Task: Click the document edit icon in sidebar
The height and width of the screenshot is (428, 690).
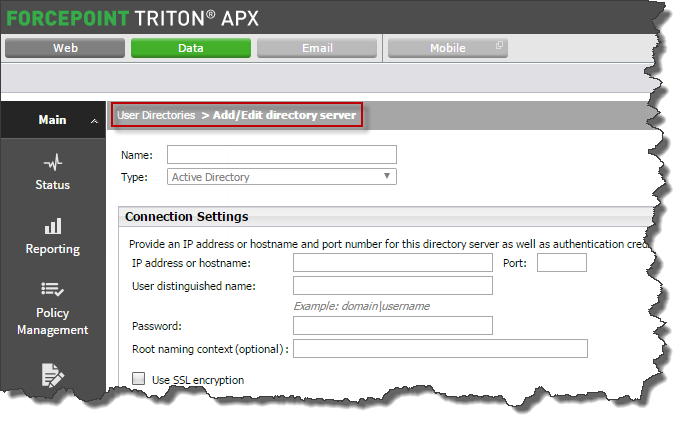Action: coord(53,375)
